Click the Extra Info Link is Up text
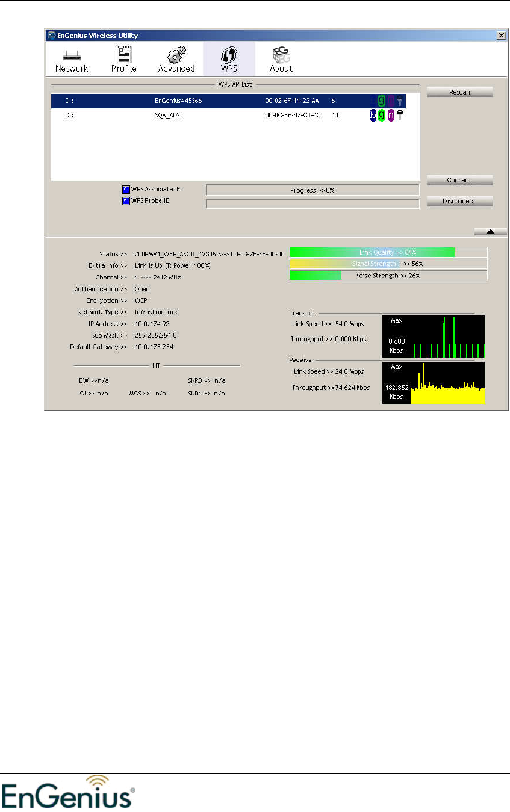 [172, 265]
